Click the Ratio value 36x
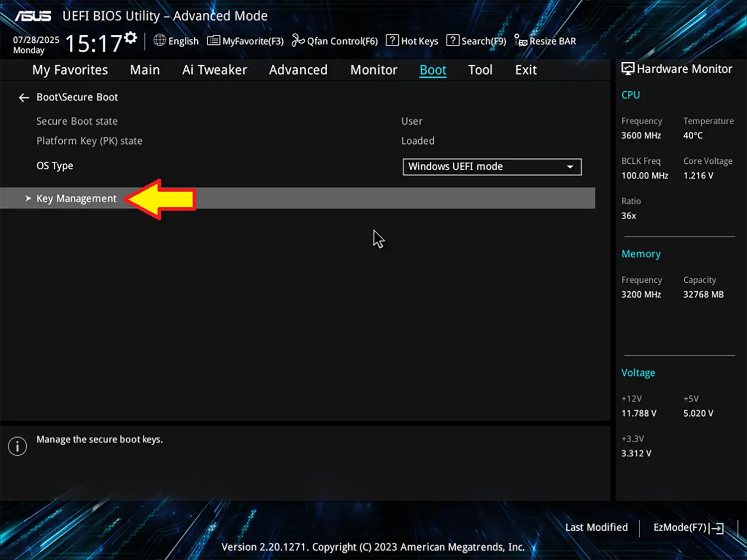The width and height of the screenshot is (747, 560). 628,216
